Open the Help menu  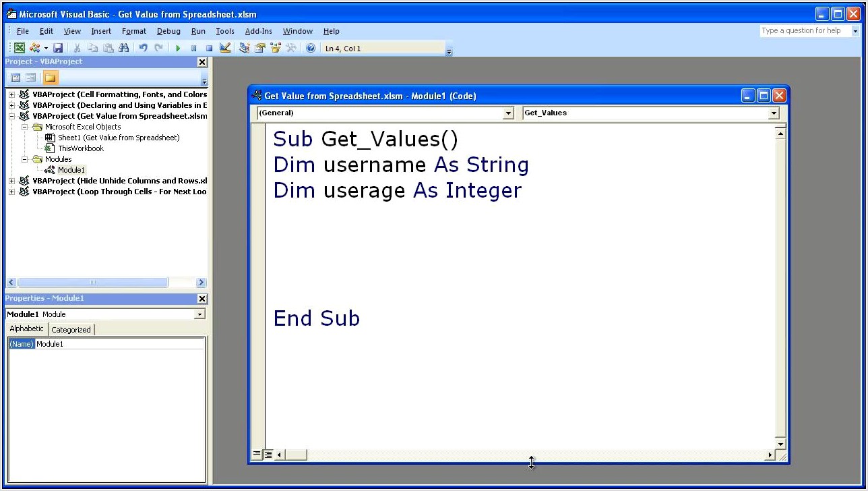[x=331, y=31]
